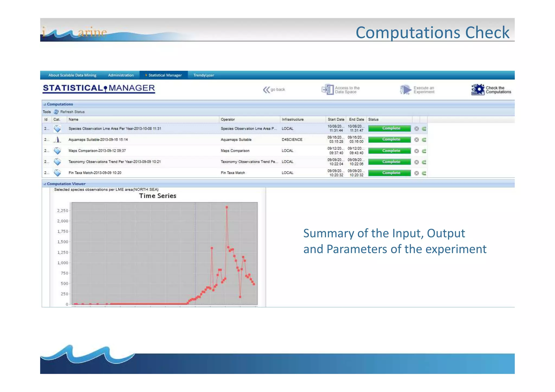Image resolution: width=555 pixels, height=392 pixels.
Task: Sort by Cat. column header
Action: [59, 119]
